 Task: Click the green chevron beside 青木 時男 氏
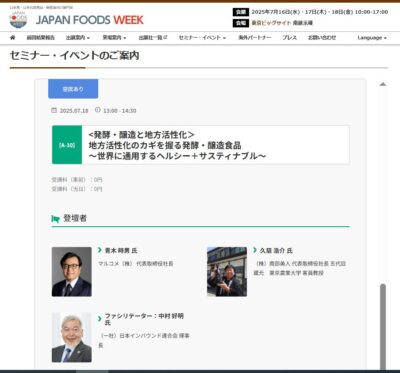(x=100, y=250)
